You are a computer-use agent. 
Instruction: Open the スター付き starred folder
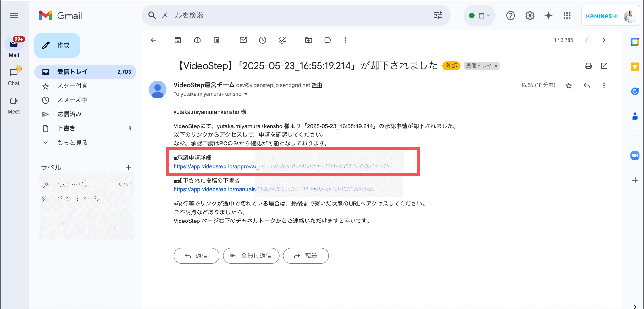[x=85, y=86]
